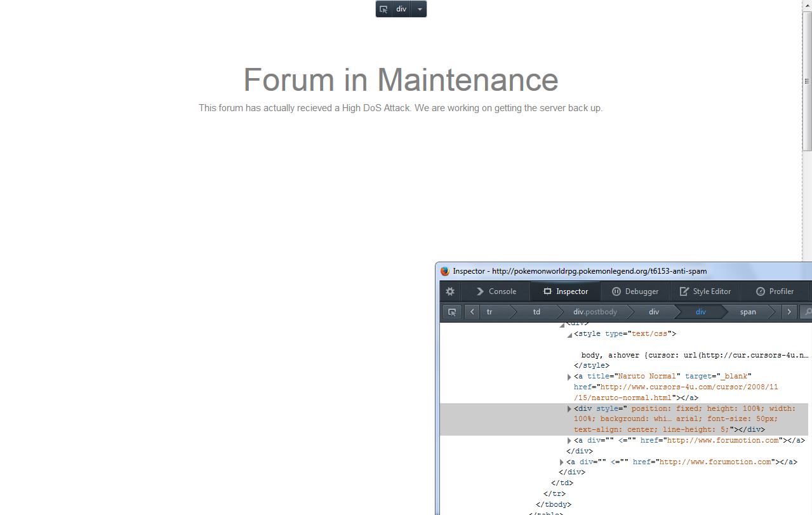812x515 pixels.
Task: Activate the pick-element button in the breadcrumb bar
Action: [x=452, y=312]
